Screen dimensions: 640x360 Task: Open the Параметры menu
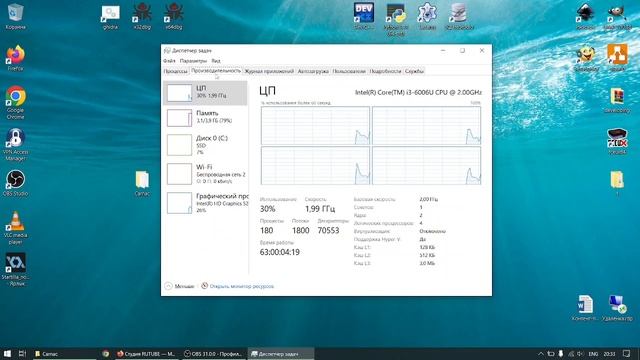pos(193,61)
